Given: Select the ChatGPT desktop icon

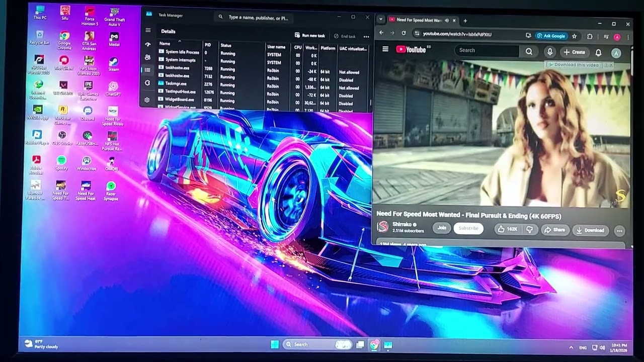Looking at the screenshot, I should [113, 89].
